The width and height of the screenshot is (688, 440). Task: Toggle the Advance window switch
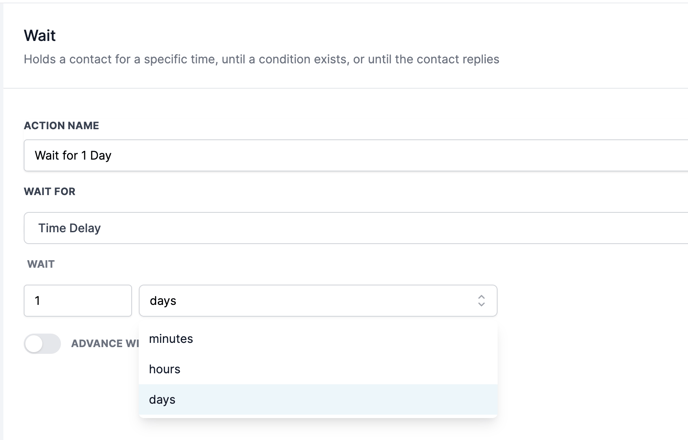coord(42,344)
